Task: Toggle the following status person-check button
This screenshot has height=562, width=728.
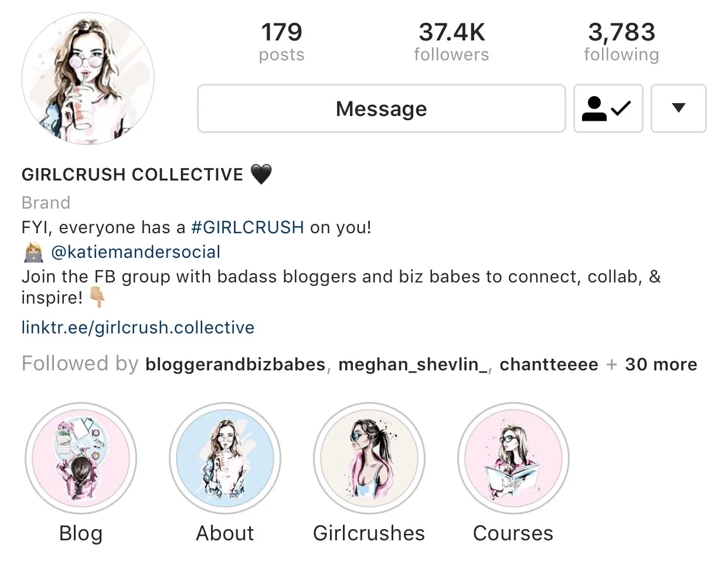Action: (608, 108)
